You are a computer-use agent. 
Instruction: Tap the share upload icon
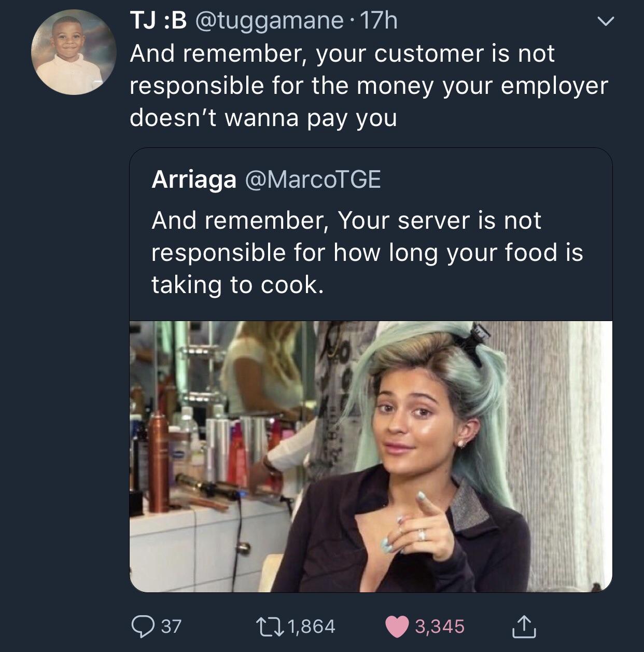(524, 626)
